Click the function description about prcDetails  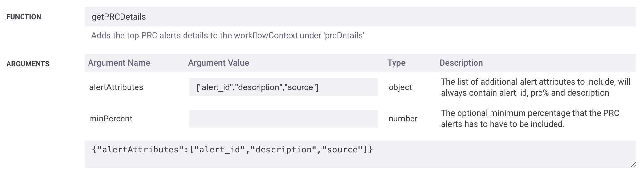(228, 35)
